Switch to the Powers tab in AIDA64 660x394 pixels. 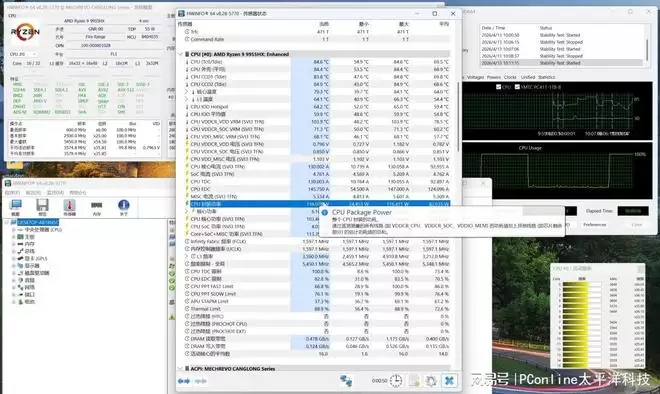tap(494, 77)
